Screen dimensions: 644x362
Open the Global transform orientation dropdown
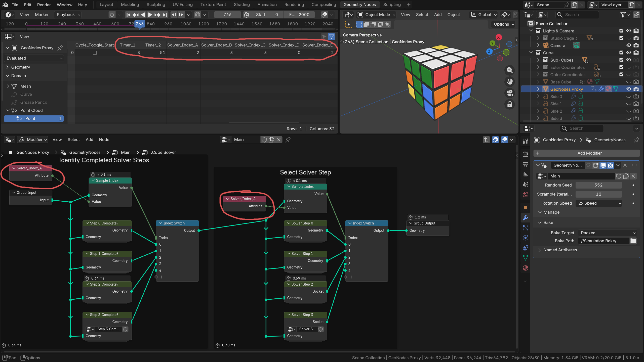pyautogui.click(x=484, y=15)
